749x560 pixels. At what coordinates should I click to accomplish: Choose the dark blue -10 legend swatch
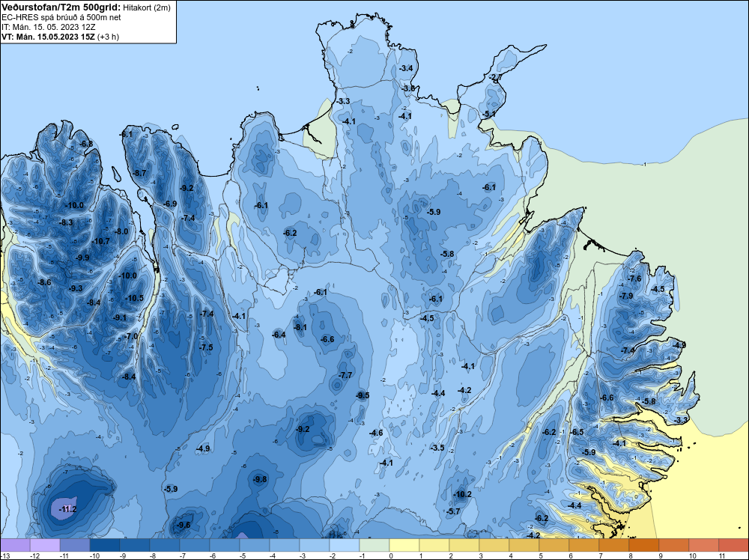click(105, 546)
